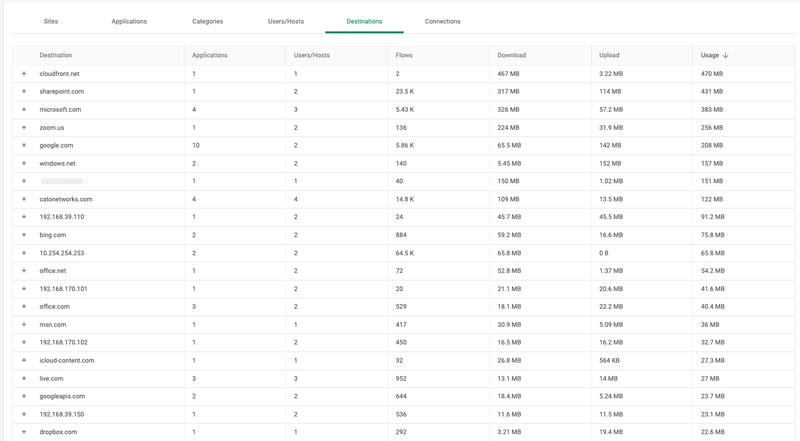
Task: Sort by the Applications column header
Action: [x=210, y=55]
